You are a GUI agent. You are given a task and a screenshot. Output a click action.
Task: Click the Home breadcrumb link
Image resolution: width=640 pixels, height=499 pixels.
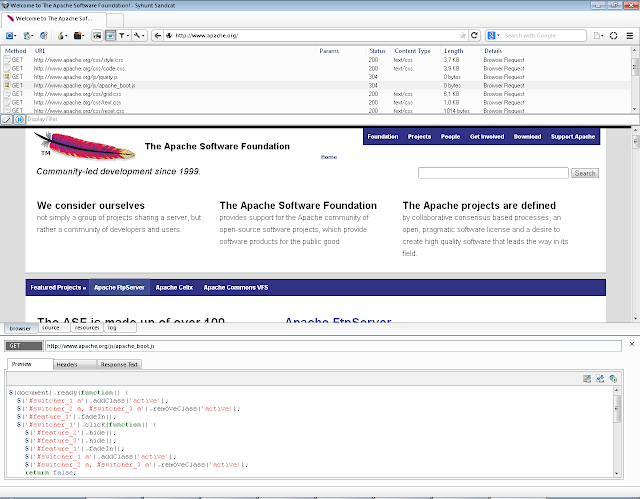click(329, 157)
